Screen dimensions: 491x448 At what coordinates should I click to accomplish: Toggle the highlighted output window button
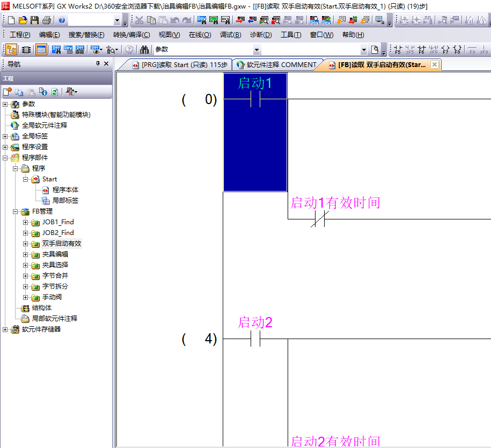click(41, 49)
